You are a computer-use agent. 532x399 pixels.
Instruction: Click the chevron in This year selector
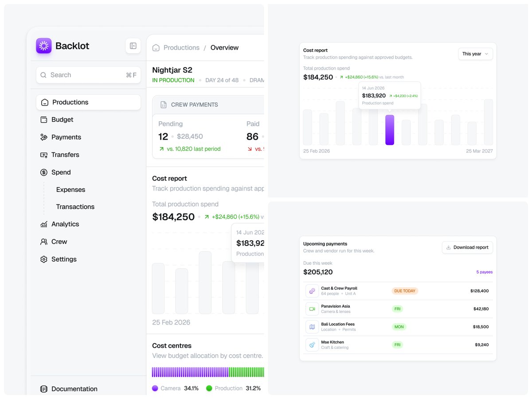click(x=486, y=54)
